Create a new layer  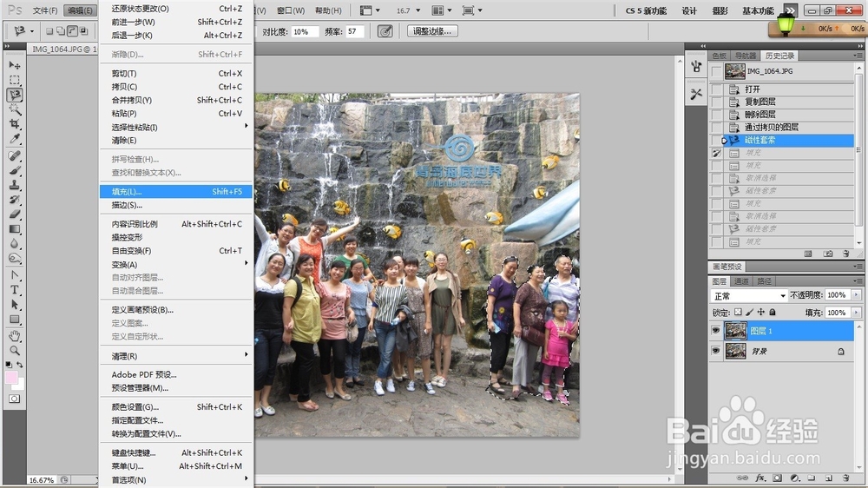[x=829, y=478]
